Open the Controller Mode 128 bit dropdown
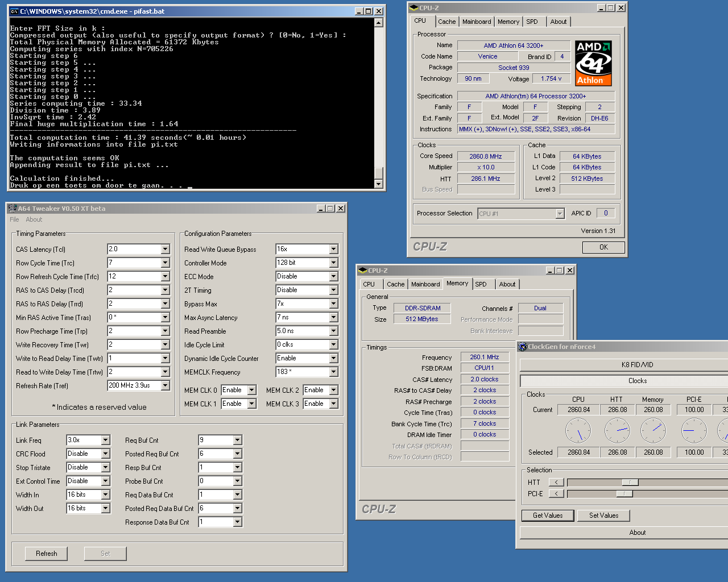This screenshot has height=582, width=728. 333,263
